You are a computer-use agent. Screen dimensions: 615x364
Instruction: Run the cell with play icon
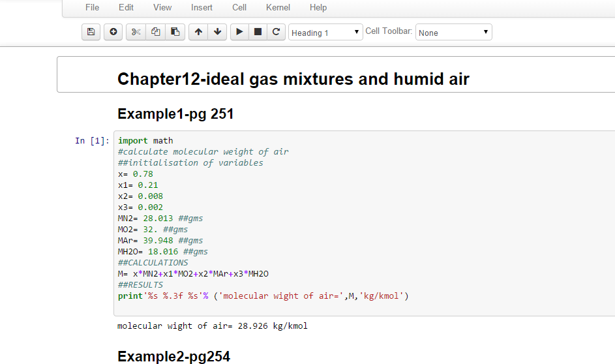click(x=239, y=32)
